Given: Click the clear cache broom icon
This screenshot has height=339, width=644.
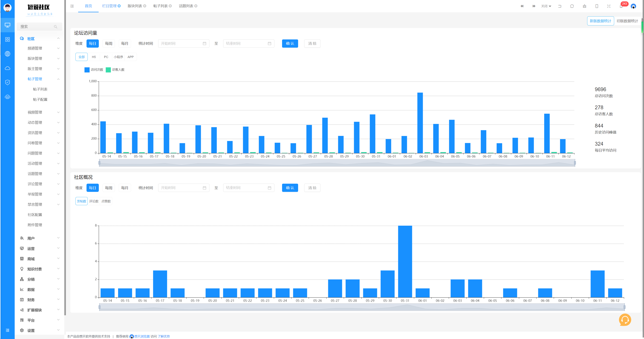Looking at the screenshot, I should pos(584,6).
